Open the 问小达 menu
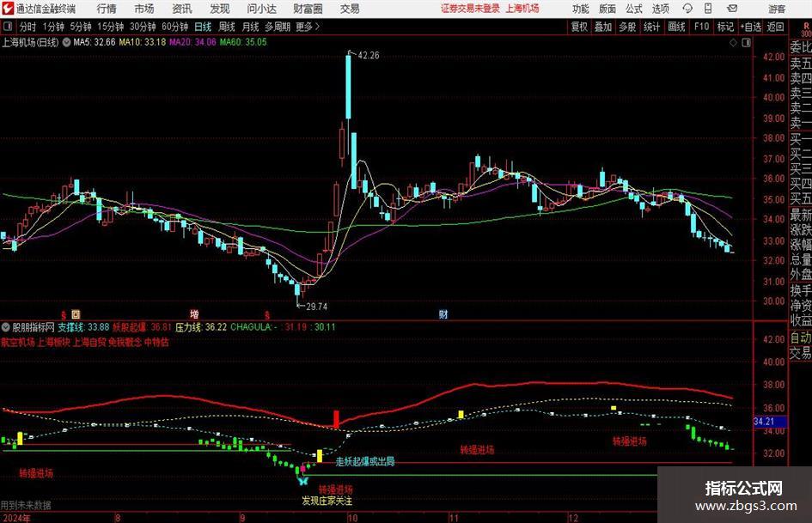Viewport: 812px width, 523px height. (261, 9)
